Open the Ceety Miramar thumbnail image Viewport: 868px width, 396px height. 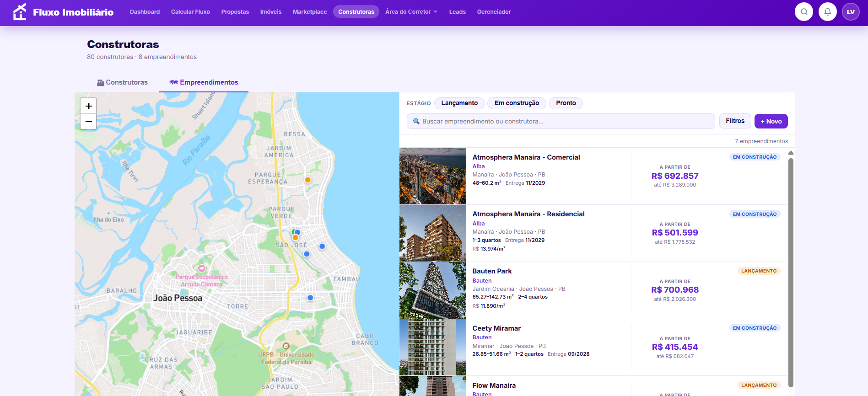[433, 348]
